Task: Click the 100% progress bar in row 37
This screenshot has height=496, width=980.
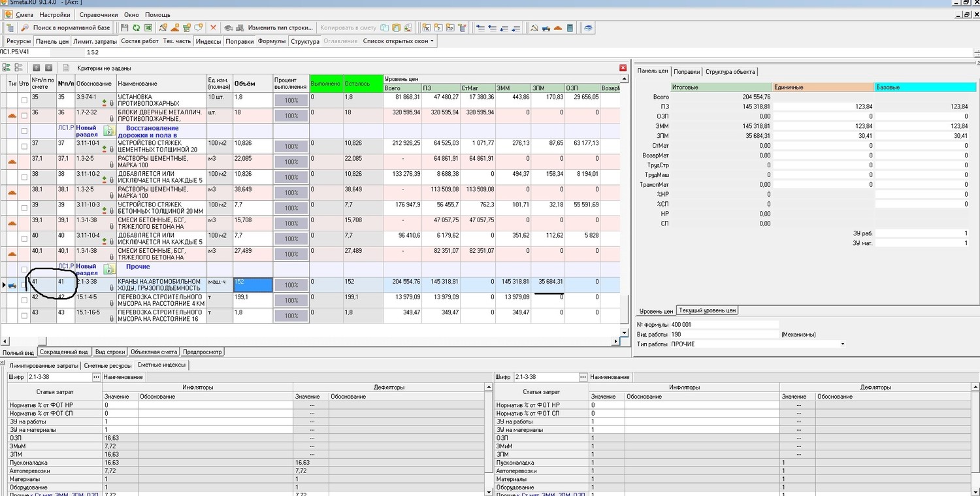Action: coord(291,147)
